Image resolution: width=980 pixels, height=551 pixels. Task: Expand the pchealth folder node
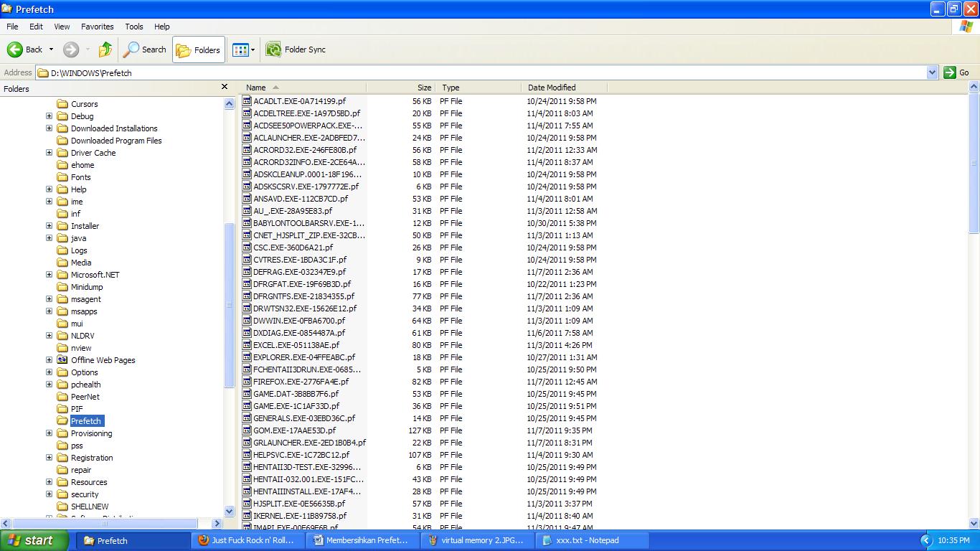pos(49,385)
